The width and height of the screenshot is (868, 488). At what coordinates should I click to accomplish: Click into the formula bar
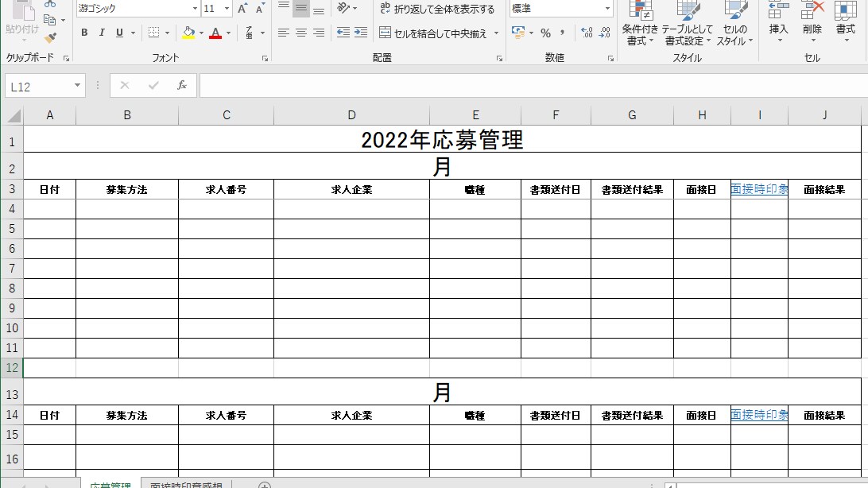(x=533, y=86)
